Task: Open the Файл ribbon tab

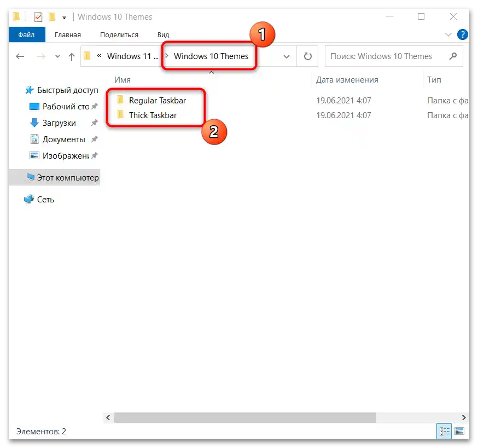Action: pos(26,34)
